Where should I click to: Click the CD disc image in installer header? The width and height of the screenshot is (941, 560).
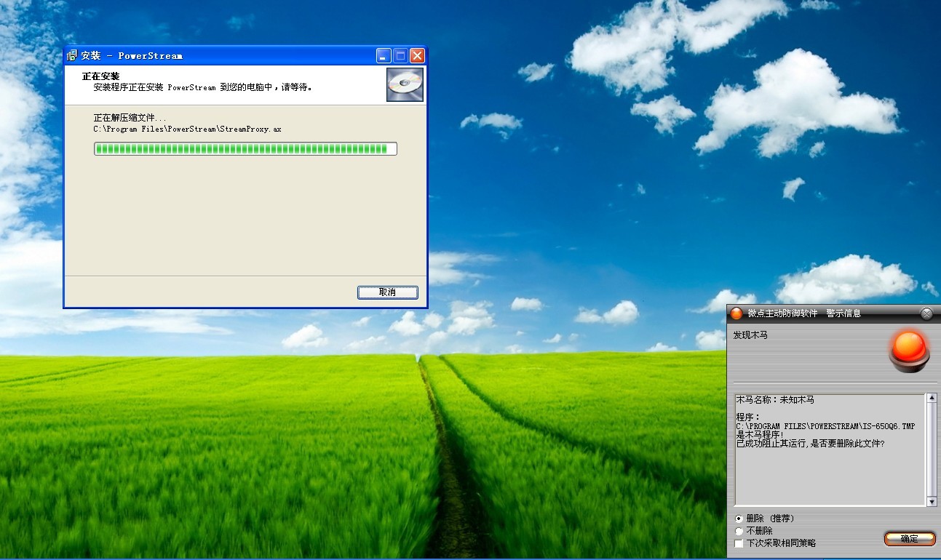(405, 84)
